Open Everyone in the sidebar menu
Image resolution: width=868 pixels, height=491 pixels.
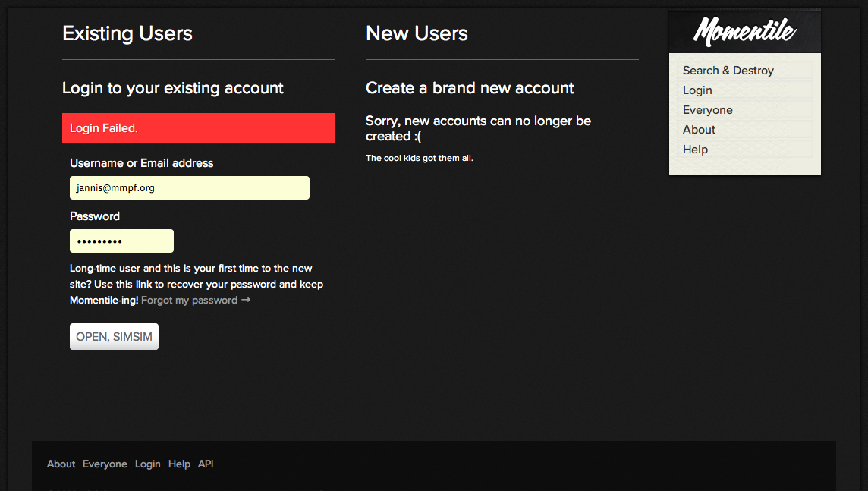[707, 109]
